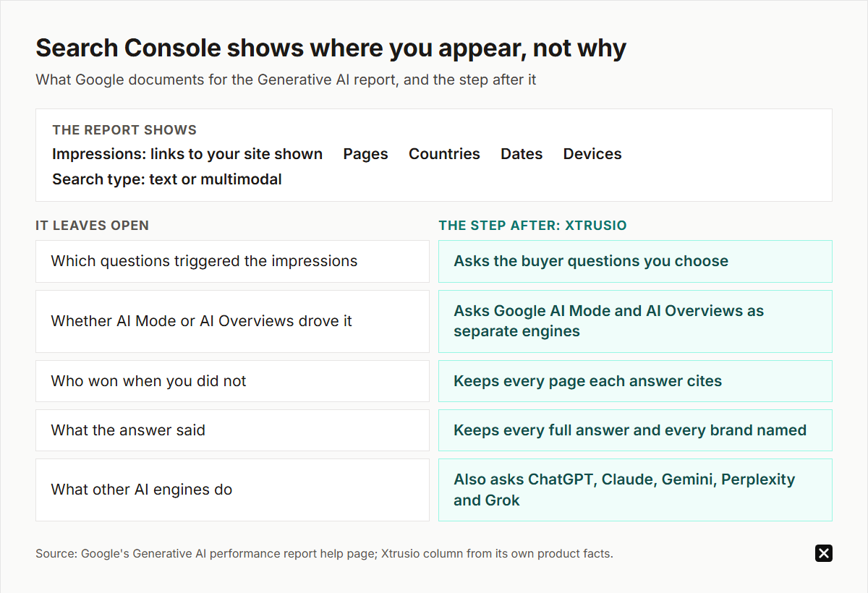Click the 'THE REPORT SHOWS' label
868x593 pixels.
[x=124, y=130]
